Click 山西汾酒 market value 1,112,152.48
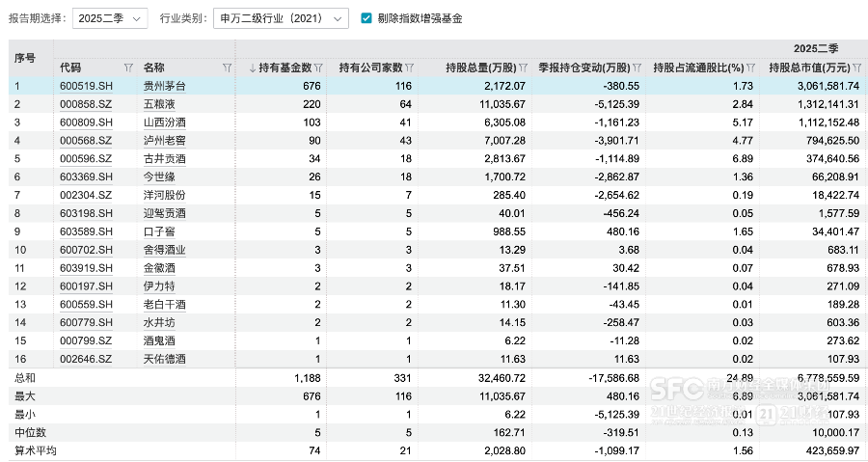 point(828,122)
